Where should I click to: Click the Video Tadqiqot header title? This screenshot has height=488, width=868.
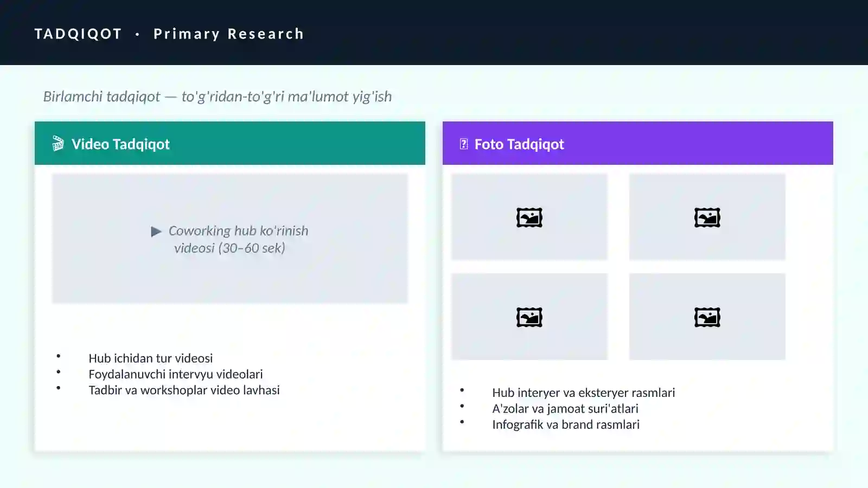coord(120,144)
